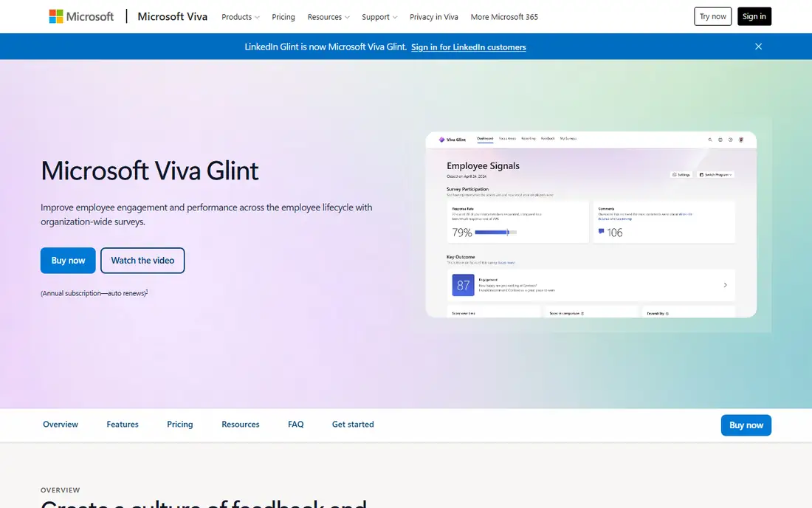This screenshot has height=508, width=812.
Task: Click the 79% response rate progress bar
Action: [x=495, y=233]
